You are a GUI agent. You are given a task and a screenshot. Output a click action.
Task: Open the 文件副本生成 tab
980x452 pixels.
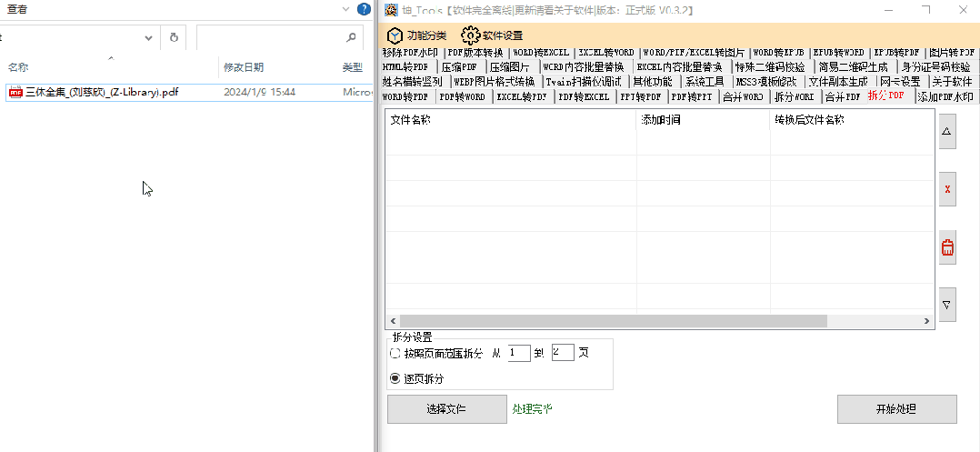838,82
